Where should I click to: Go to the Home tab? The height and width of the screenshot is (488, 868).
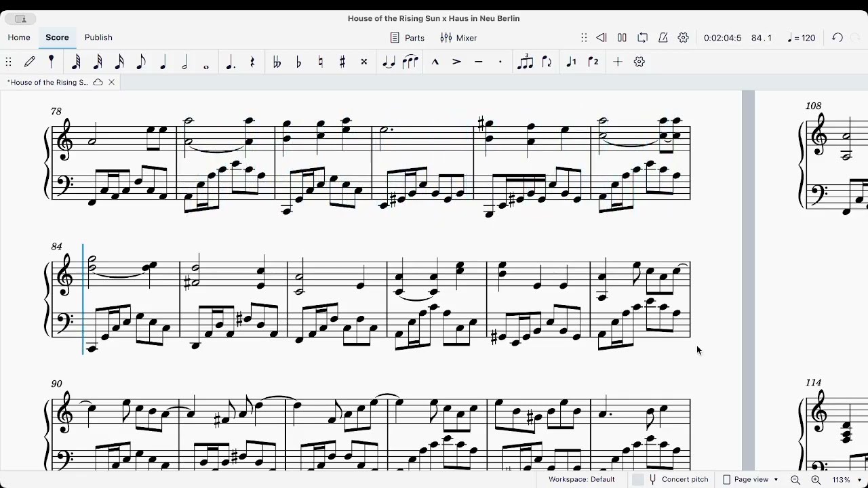(19, 38)
